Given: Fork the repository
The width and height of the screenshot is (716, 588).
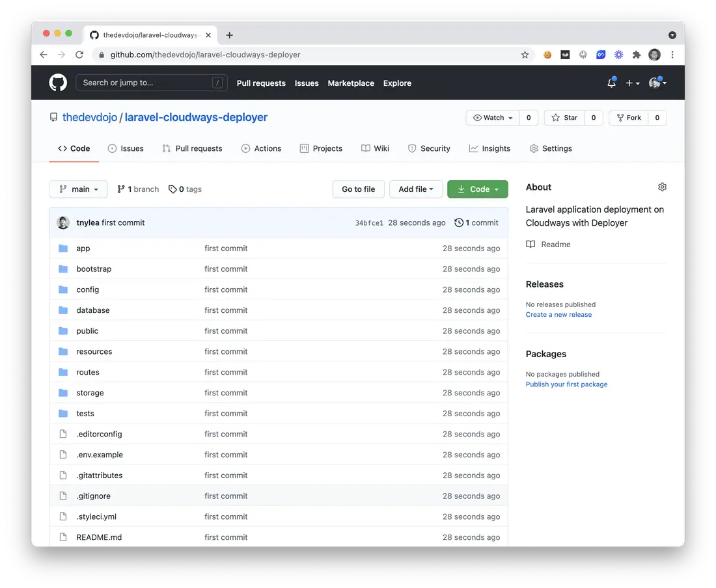Looking at the screenshot, I should pyautogui.click(x=629, y=118).
